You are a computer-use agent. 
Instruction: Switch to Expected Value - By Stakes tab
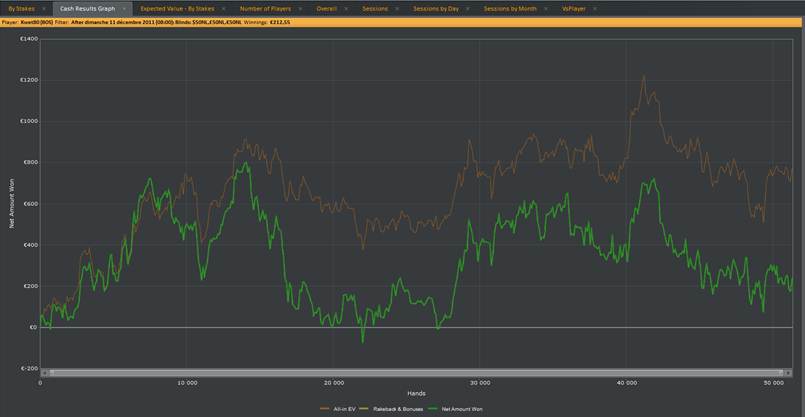click(177, 9)
